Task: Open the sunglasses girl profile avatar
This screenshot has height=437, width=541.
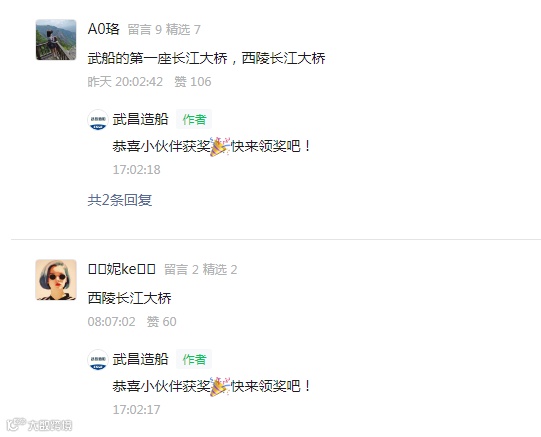Action: pyautogui.click(x=56, y=280)
